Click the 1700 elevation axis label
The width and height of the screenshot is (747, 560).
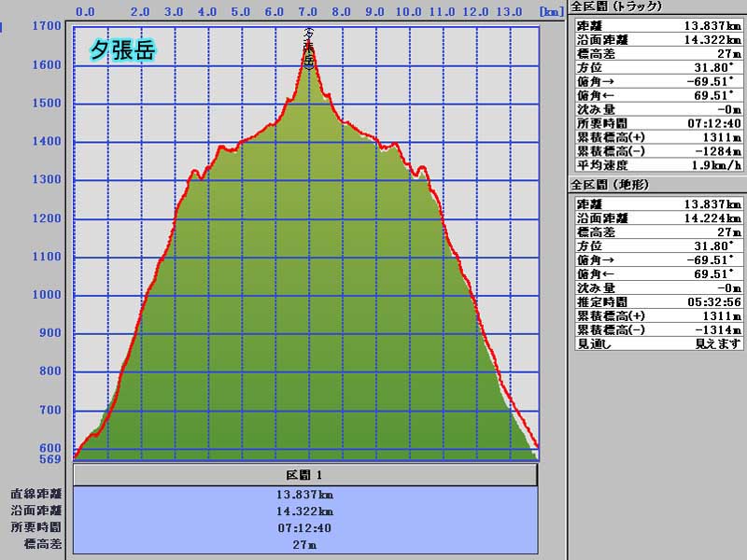tap(47, 26)
